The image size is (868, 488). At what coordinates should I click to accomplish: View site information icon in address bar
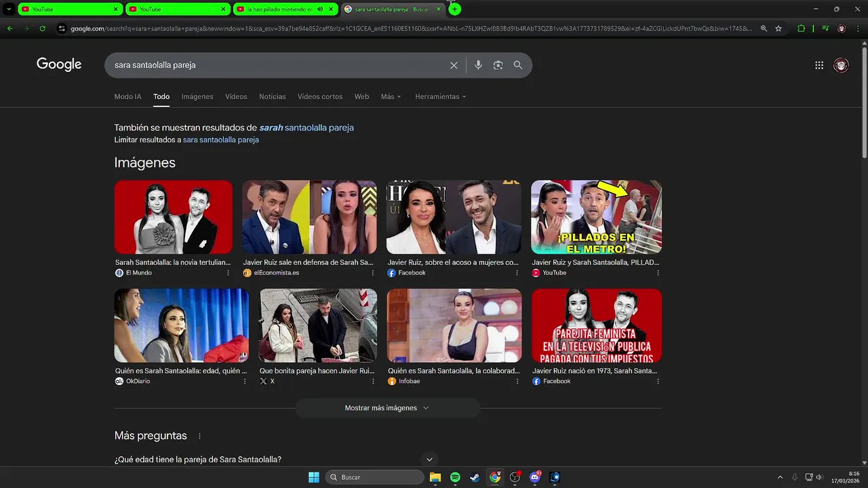(x=62, y=28)
